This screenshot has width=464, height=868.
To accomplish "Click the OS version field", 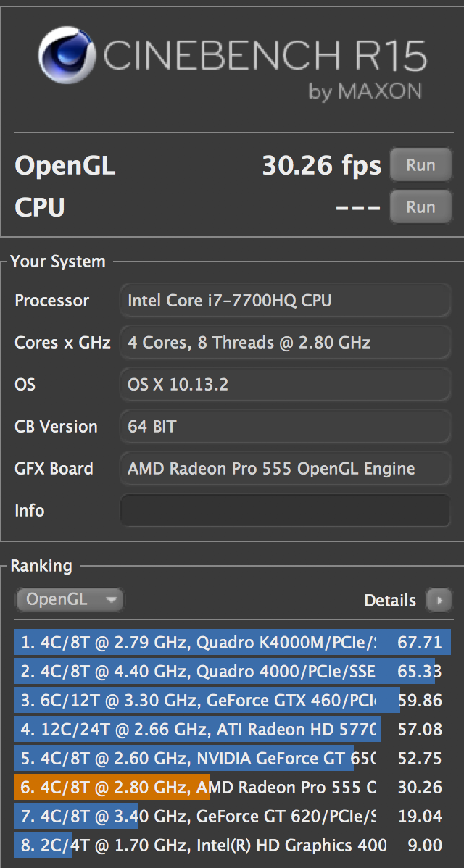I will (285, 384).
